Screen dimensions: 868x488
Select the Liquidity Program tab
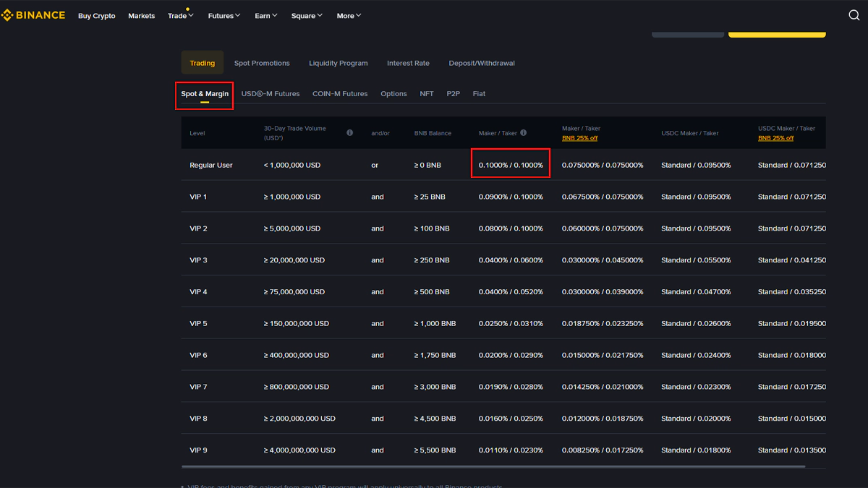pos(338,64)
